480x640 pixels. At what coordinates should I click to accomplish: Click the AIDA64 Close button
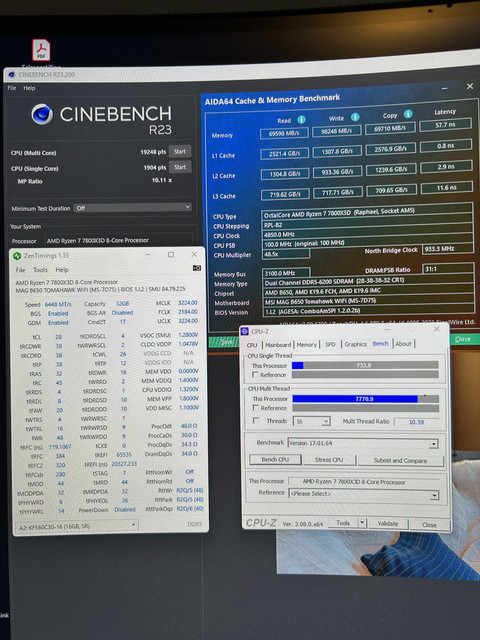(x=462, y=339)
